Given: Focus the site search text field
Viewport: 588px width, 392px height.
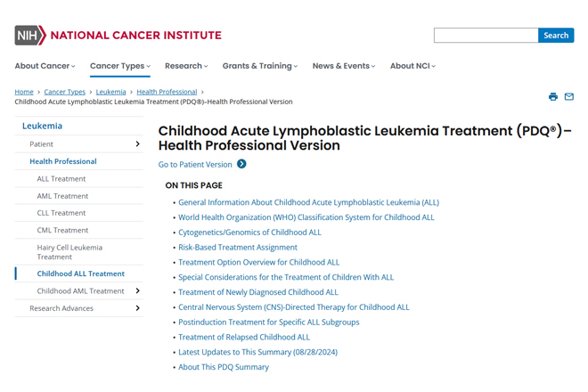Looking at the screenshot, I should pyautogui.click(x=486, y=36).
